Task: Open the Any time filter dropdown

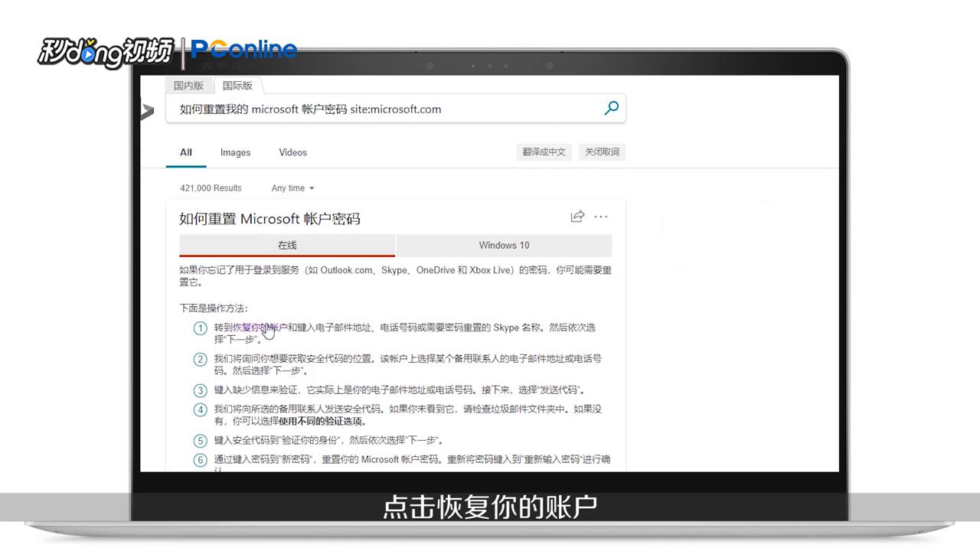Action: (x=292, y=188)
